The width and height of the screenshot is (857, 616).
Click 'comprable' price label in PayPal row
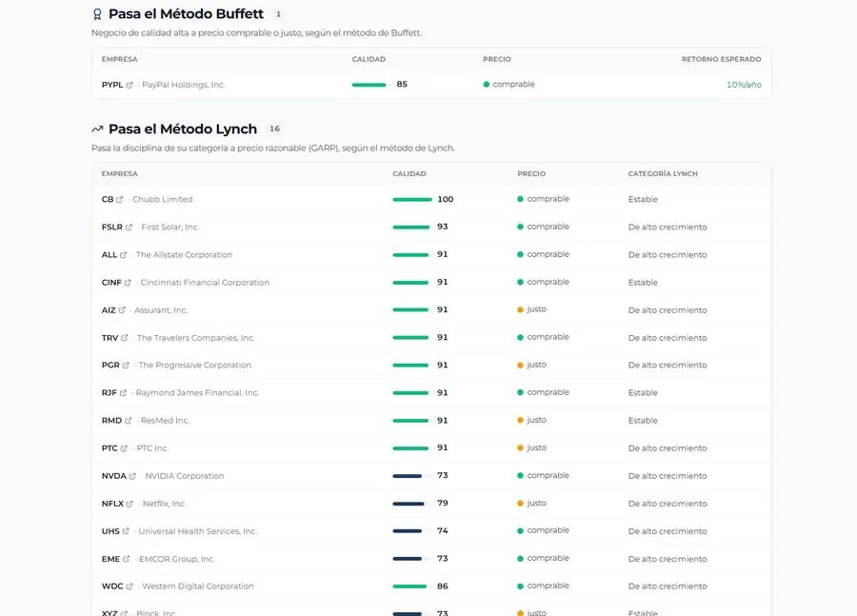(x=514, y=84)
